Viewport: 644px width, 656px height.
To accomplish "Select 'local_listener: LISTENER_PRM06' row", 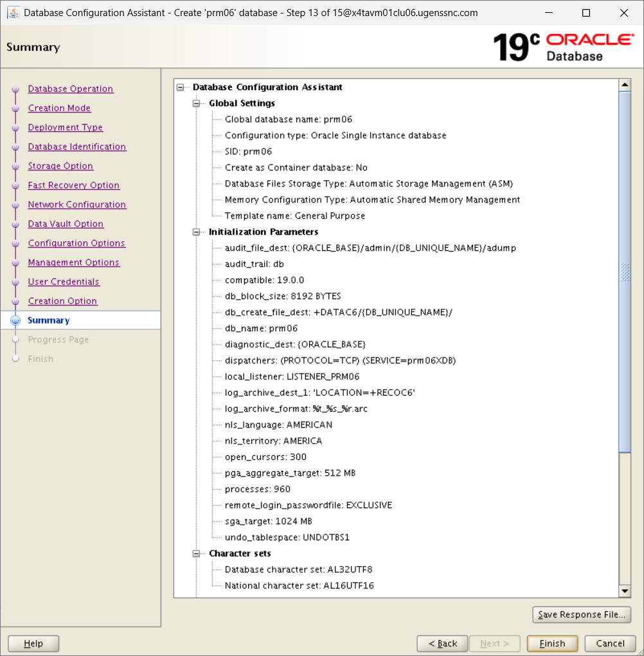I will tap(292, 377).
